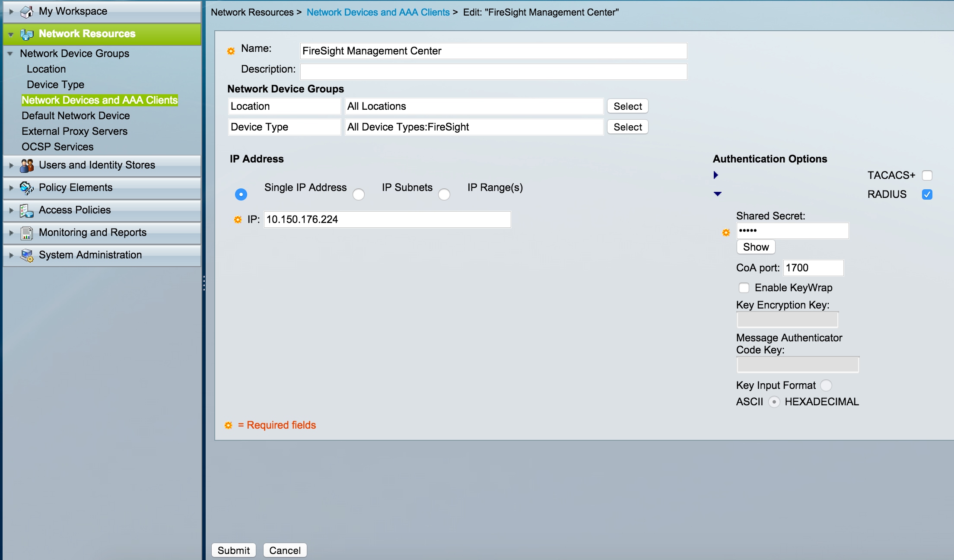Click the Key Encryption Key field

[787, 320]
